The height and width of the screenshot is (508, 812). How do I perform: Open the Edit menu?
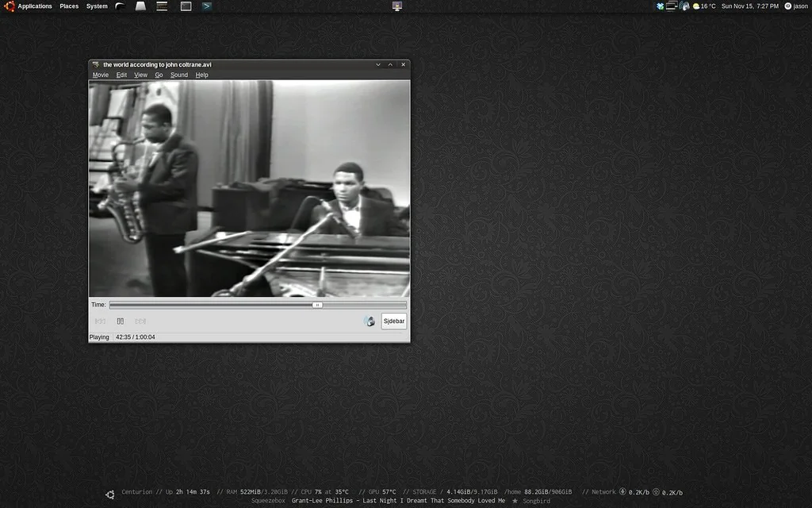click(x=121, y=75)
